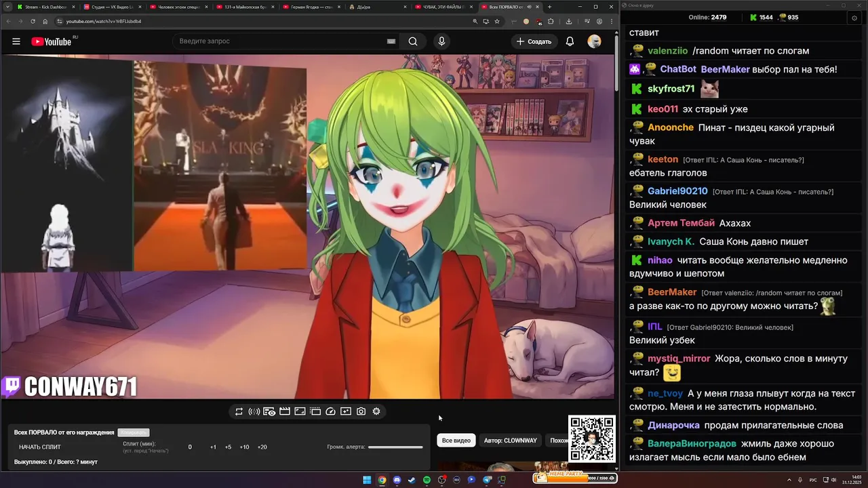Go back in browser history
This screenshot has width=868, height=488.
point(7,21)
